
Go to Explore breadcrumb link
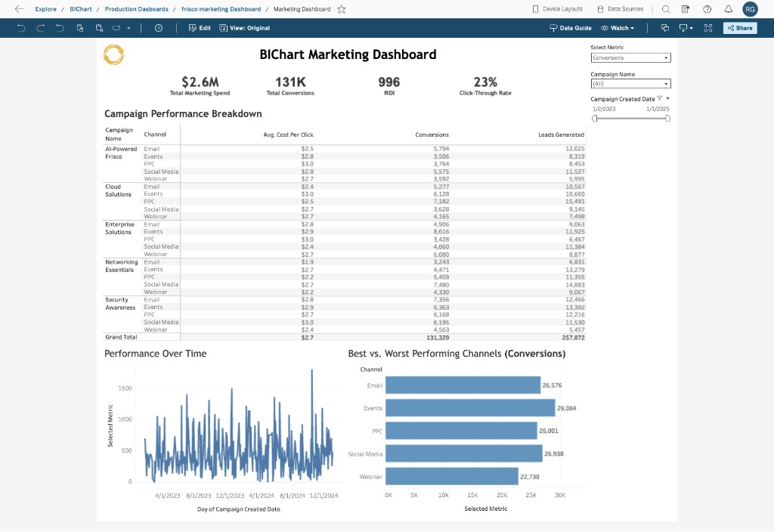[45, 9]
